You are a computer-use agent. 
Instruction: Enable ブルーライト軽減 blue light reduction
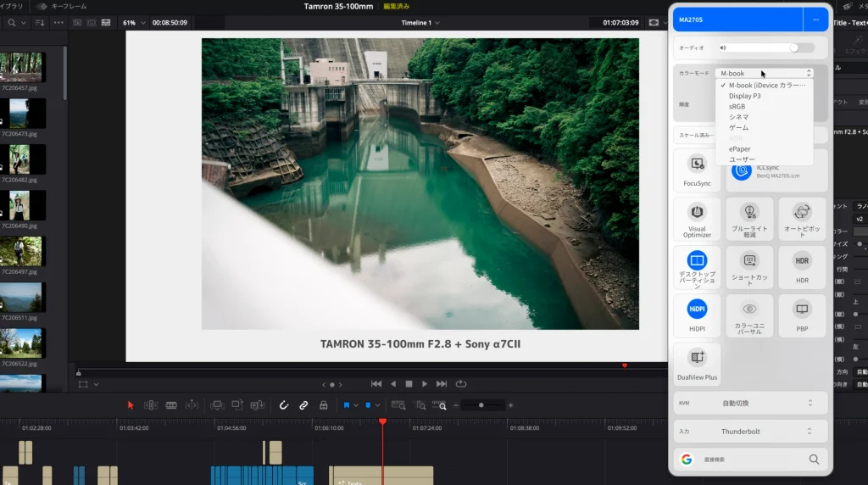(749, 219)
